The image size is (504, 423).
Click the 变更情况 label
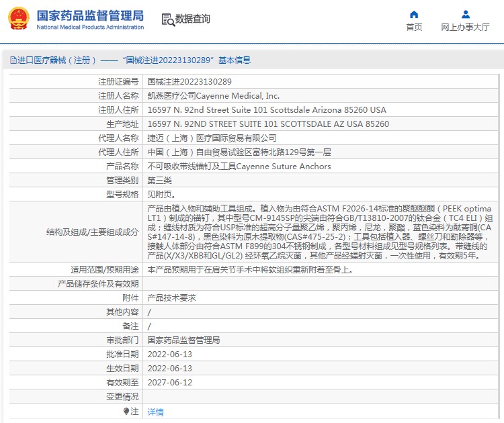point(122,397)
